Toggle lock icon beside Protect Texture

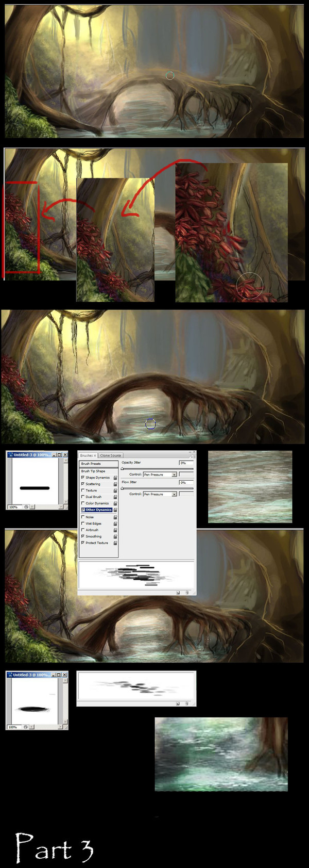(x=115, y=543)
